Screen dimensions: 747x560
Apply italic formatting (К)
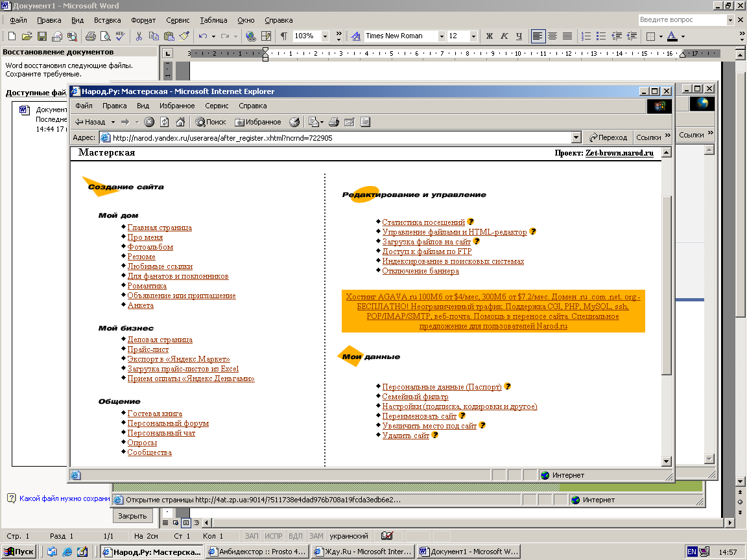(504, 36)
